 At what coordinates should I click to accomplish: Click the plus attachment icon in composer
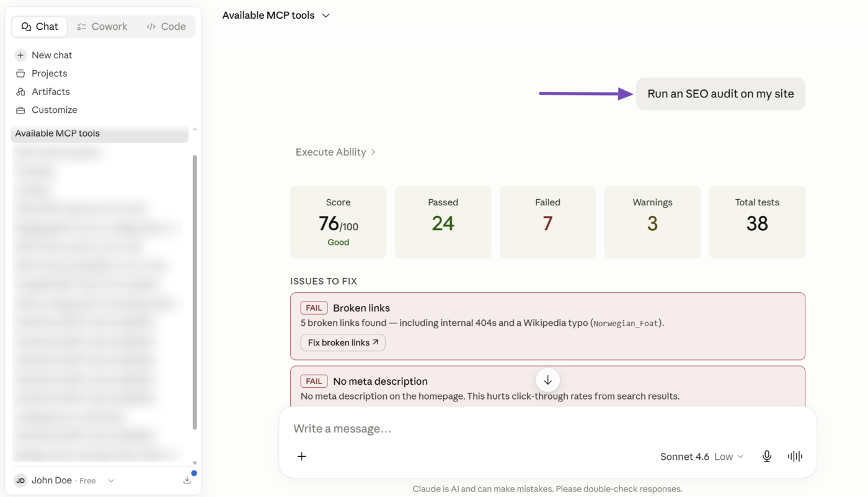coord(302,457)
